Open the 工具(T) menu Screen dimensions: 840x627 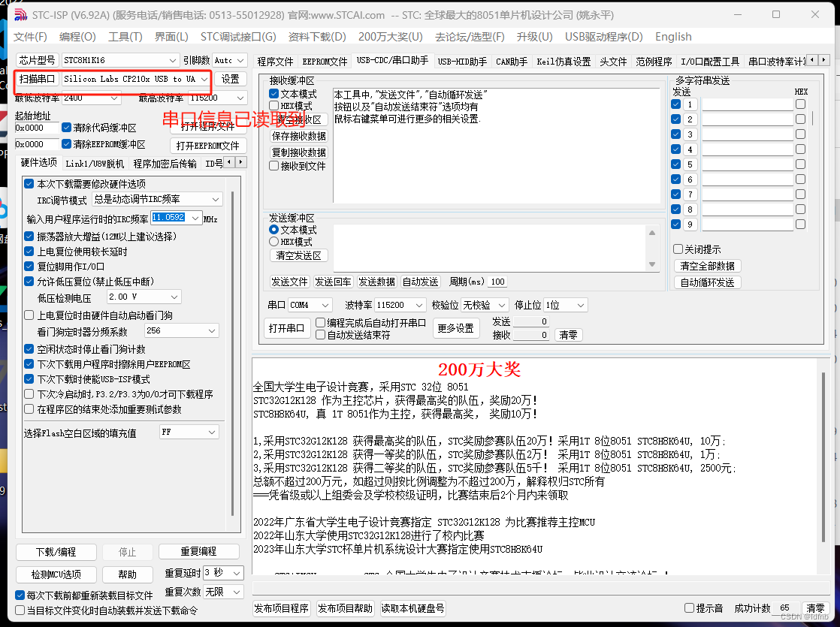pos(125,37)
